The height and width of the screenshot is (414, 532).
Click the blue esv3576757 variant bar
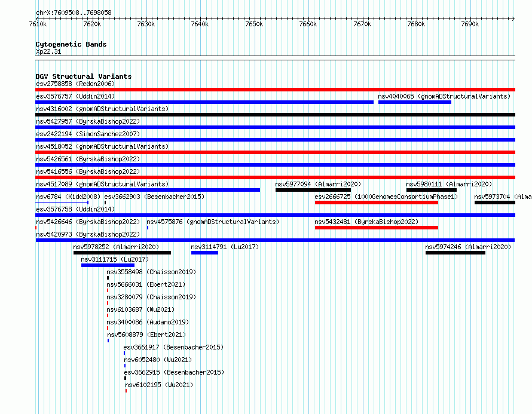click(x=204, y=102)
